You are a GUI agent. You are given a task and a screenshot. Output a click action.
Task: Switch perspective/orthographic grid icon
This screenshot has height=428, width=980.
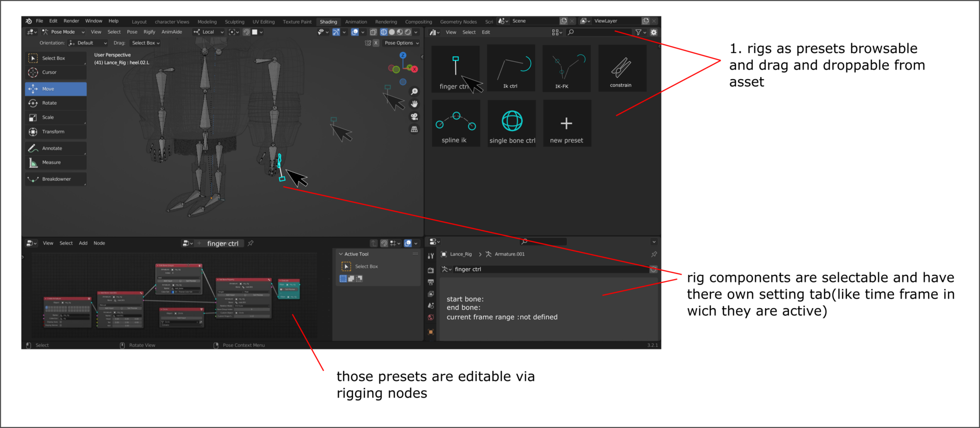point(414,129)
